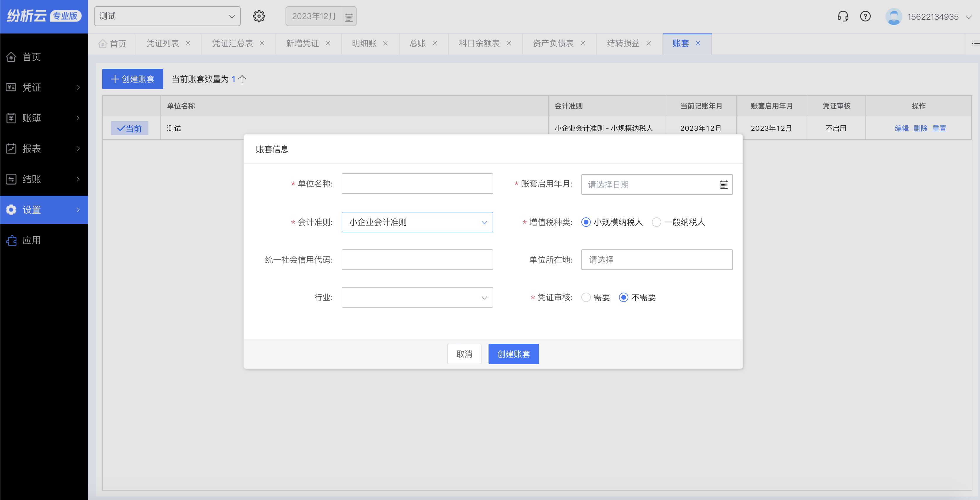The width and height of the screenshot is (980, 500).
Task: Click the 统一社会信用代码 input field
Action: (417, 260)
